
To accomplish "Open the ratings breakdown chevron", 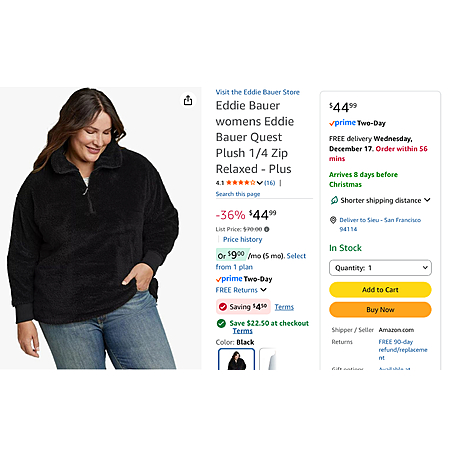I will [x=260, y=183].
